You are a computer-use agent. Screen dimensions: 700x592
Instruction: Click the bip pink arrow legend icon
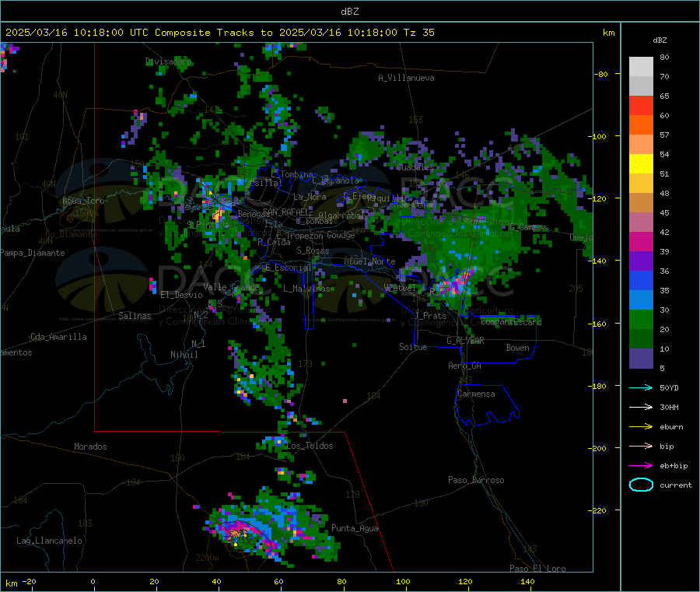coord(641,446)
